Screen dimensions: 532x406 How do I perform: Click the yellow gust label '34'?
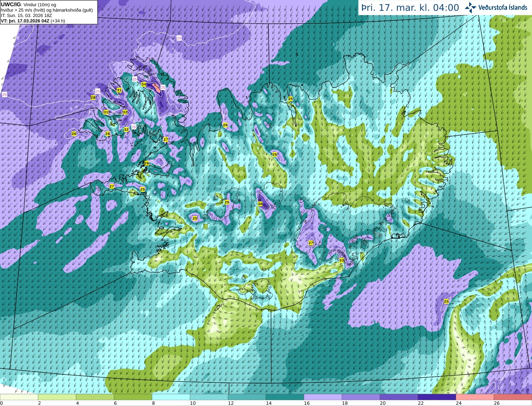click(x=144, y=84)
